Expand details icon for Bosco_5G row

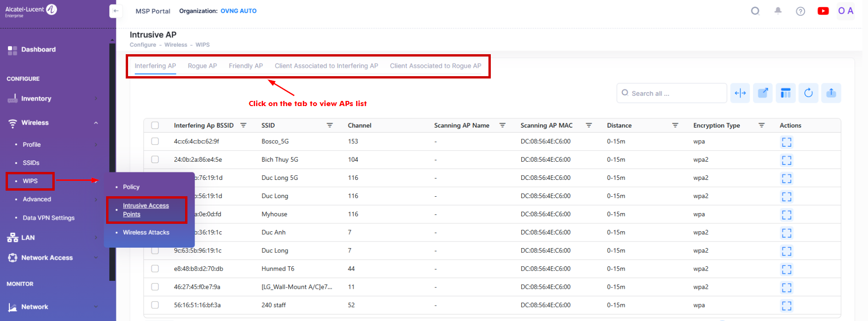786,142
